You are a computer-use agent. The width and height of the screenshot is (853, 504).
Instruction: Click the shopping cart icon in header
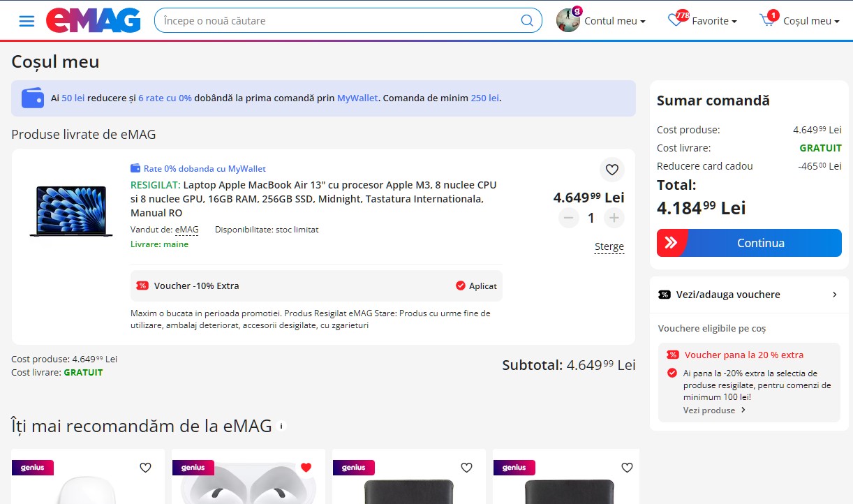point(767,21)
